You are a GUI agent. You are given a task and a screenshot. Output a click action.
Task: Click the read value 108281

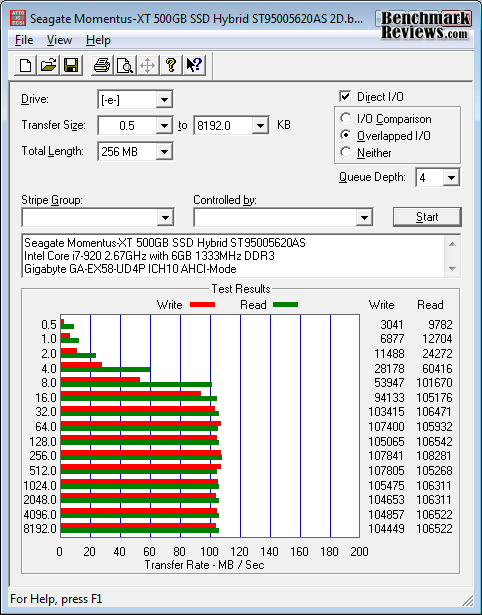[x=434, y=456]
